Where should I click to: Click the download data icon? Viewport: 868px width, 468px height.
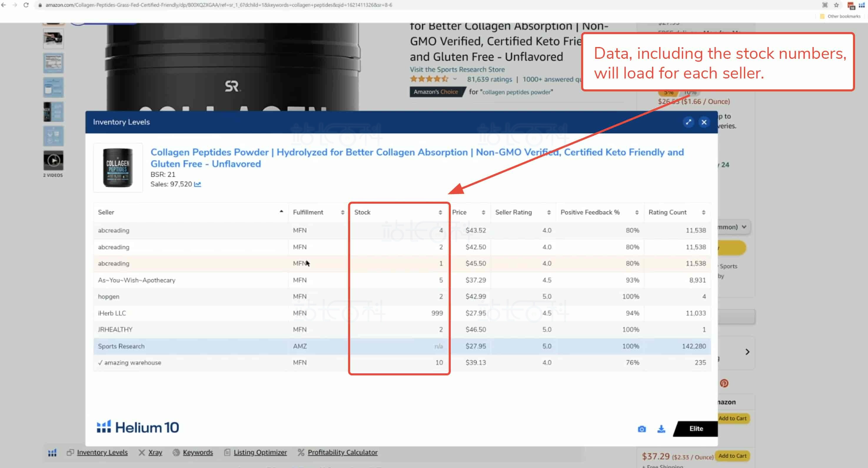tap(661, 429)
